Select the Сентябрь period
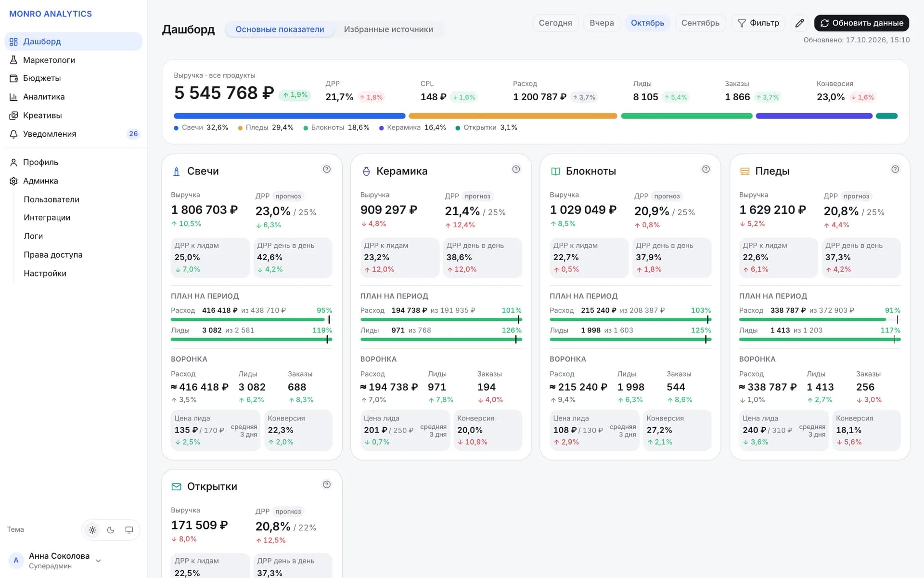 click(700, 23)
